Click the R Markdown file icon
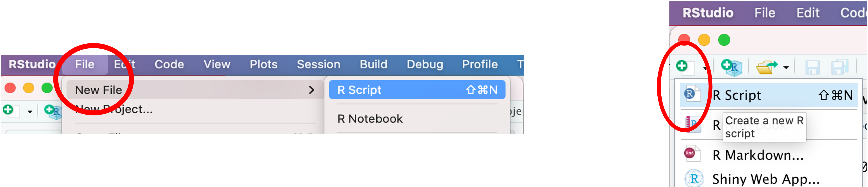This screenshot has width=868, height=187. pos(692,154)
